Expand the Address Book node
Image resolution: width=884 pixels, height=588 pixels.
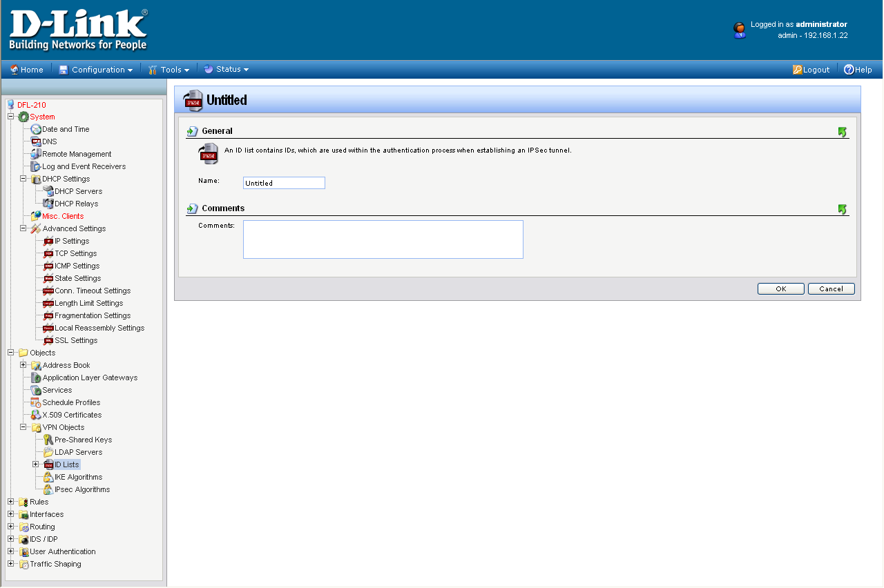23,365
